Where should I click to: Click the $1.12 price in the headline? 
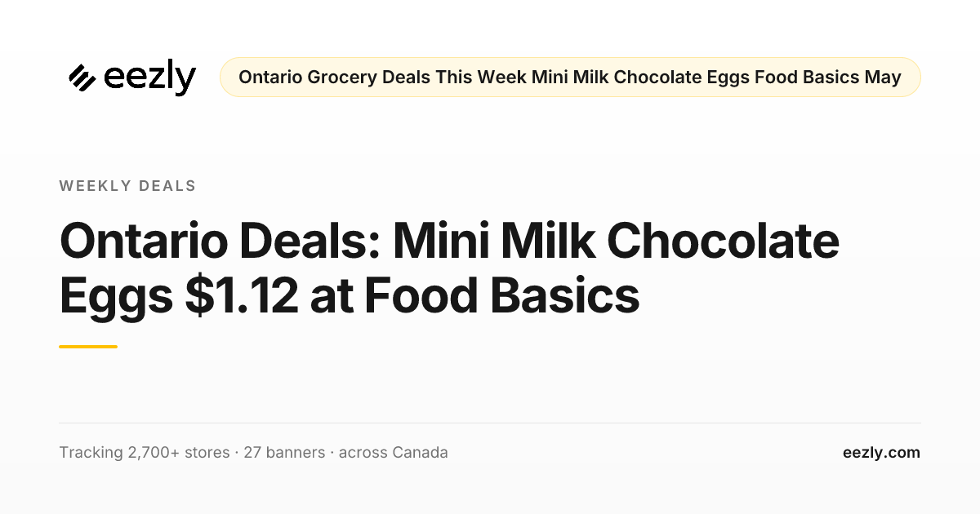[241, 296]
